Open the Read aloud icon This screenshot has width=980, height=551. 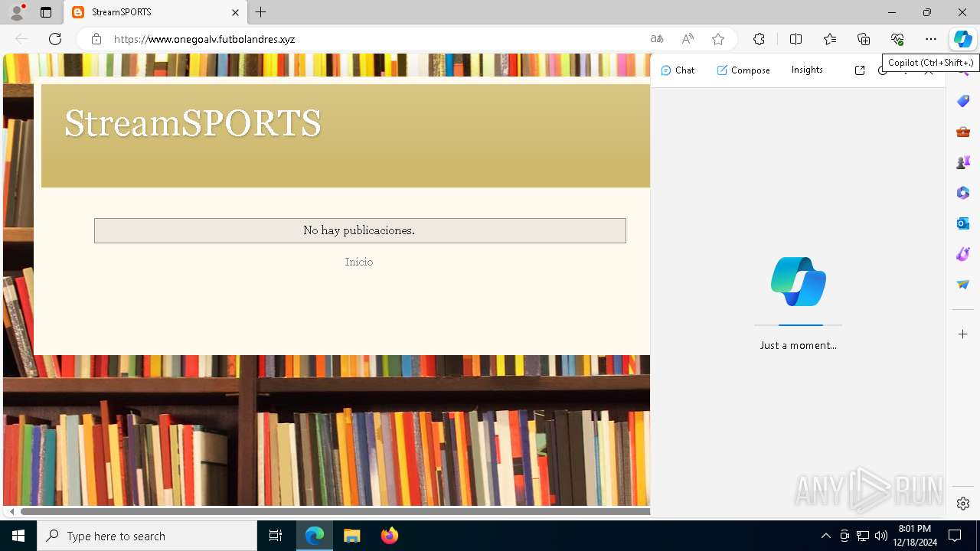688,39
